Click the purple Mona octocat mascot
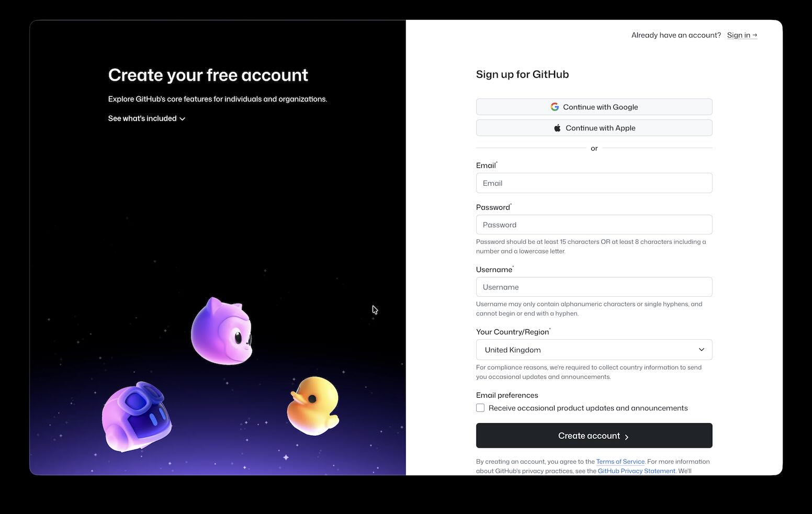812x514 pixels. (x=222, y=331)
